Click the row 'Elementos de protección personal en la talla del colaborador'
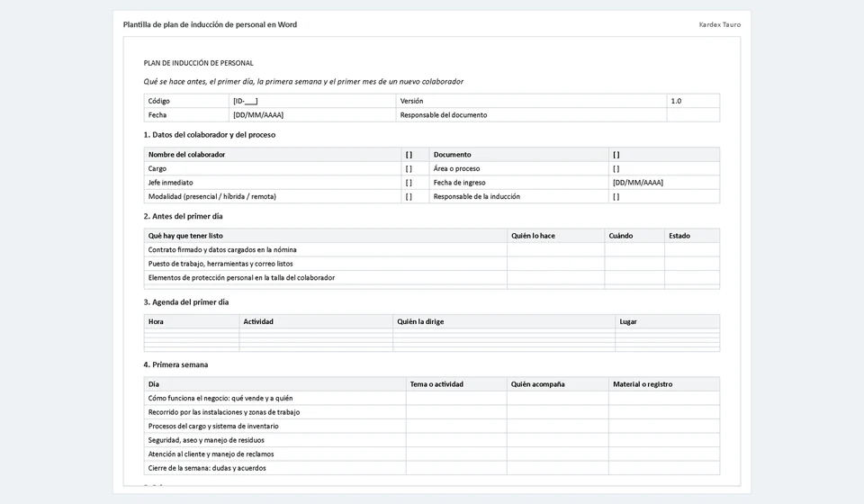This screenshot has width=864, height=504. [432, 277]
